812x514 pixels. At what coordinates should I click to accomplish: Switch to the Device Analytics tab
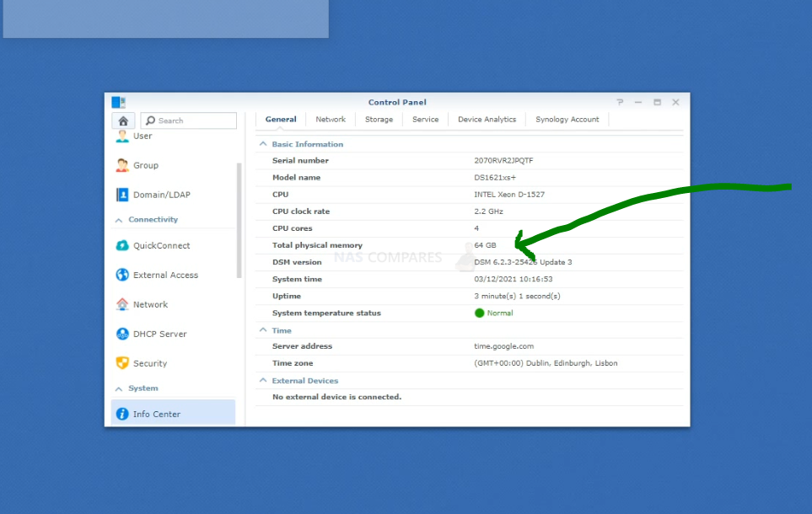pyautogui.click(x=487, y=119)
